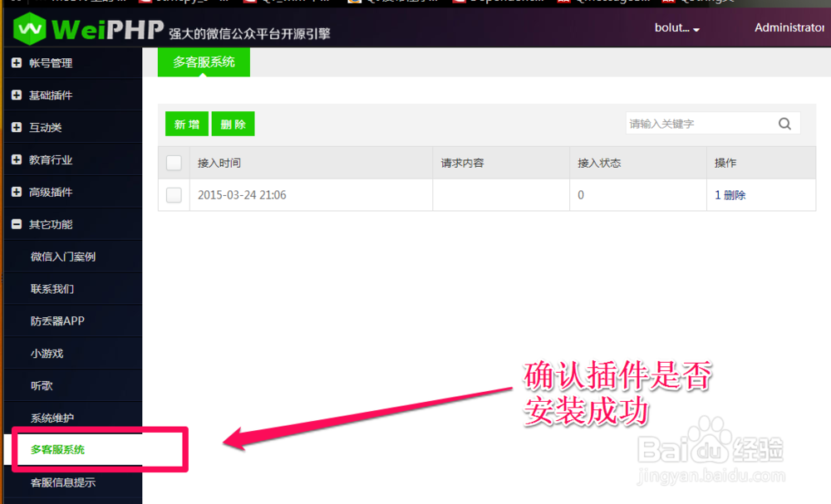This screenshot has width=831, height=504.
Task: Open 小游戏 in sidebar
Action: click(47, 354)
